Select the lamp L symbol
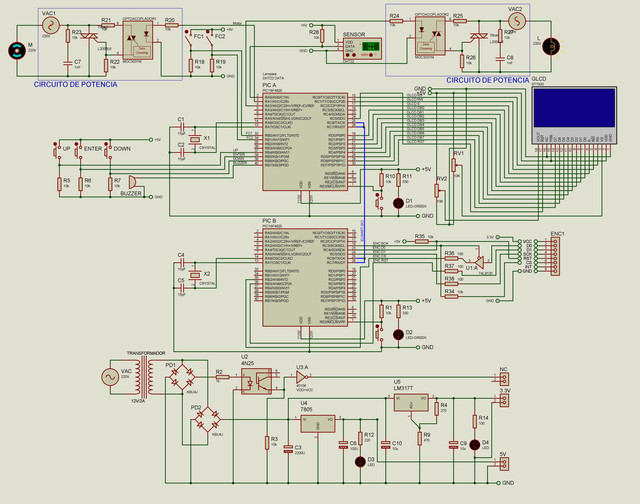 pos(551,46)
